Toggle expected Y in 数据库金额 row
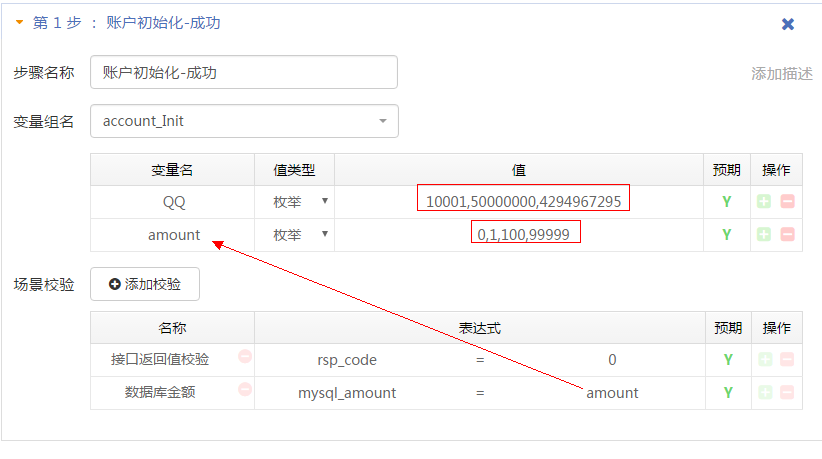Viewport: 822px width, 459px height. coord(728,392)
